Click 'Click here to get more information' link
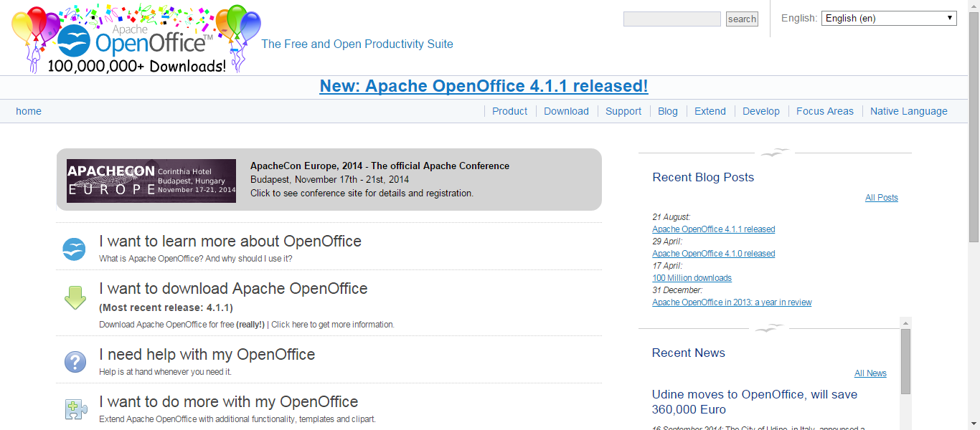The width and height of the screenshot is (980, 430). [333, 325]
